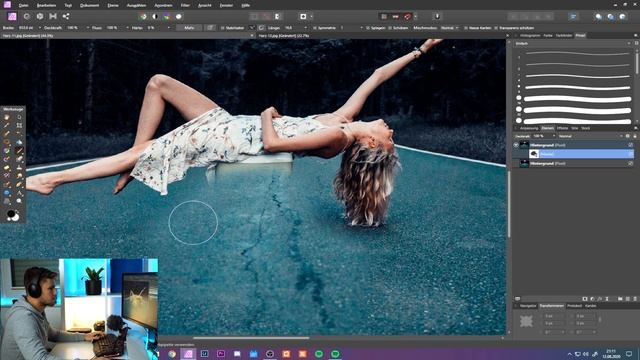
Task: Toggle the Quick Mask toolbar icon
Action: click(303, 17)
